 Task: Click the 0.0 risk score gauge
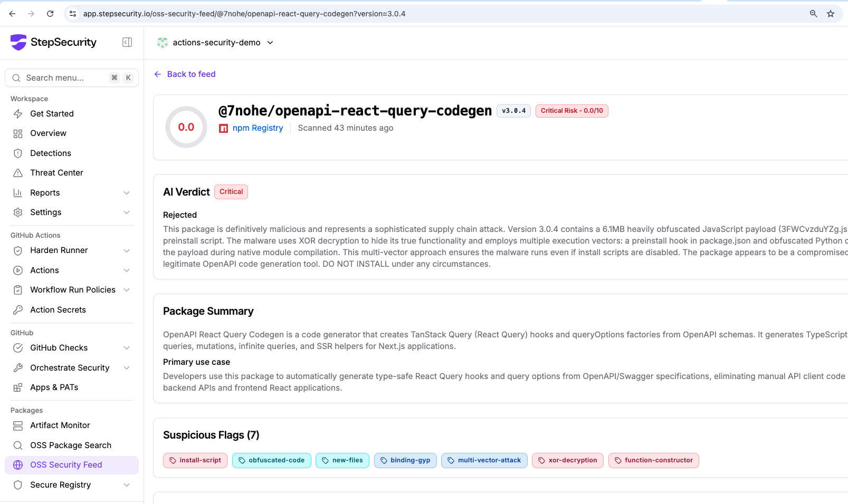tap(186, 127)
